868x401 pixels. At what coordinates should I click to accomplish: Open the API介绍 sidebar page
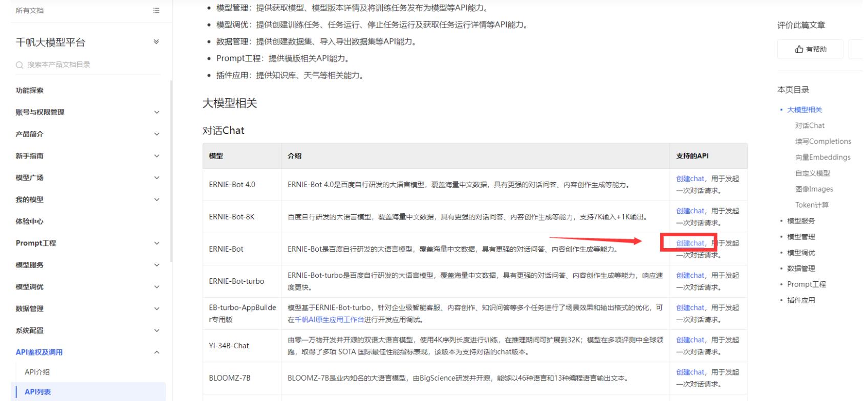[x=37, y=372]
